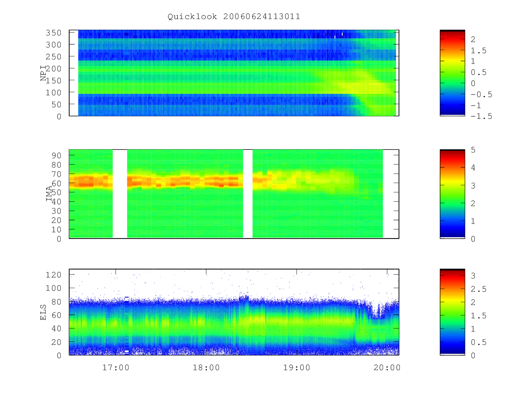
Task: Click the 2.5 value on ELS colorbar
Action: [478, 289]
